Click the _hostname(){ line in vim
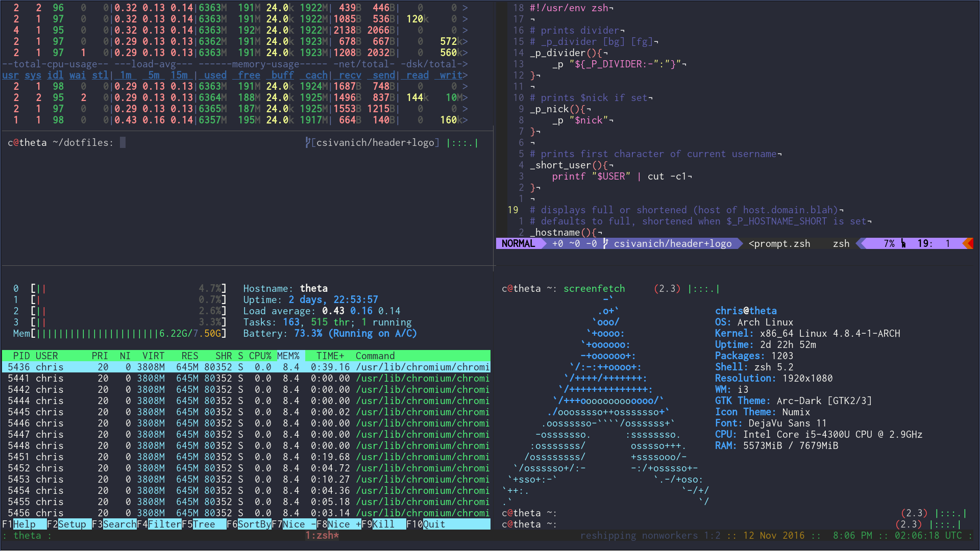This screenshot has width=980, height=551. click(x=566, y=232)
